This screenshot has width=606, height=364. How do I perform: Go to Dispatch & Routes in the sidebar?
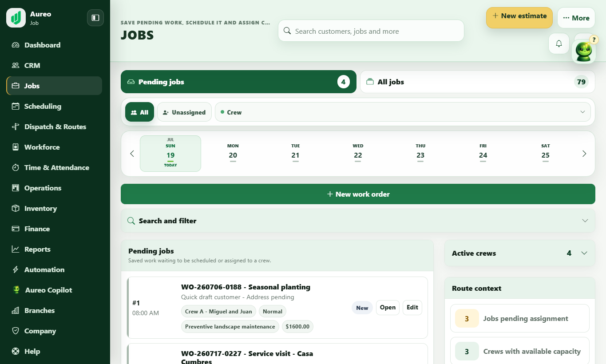(54, 127)
